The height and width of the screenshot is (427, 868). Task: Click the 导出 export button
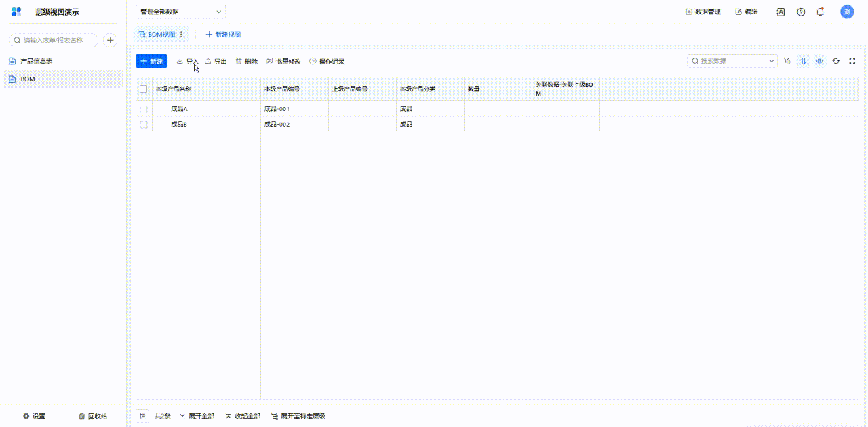point(216,61)
